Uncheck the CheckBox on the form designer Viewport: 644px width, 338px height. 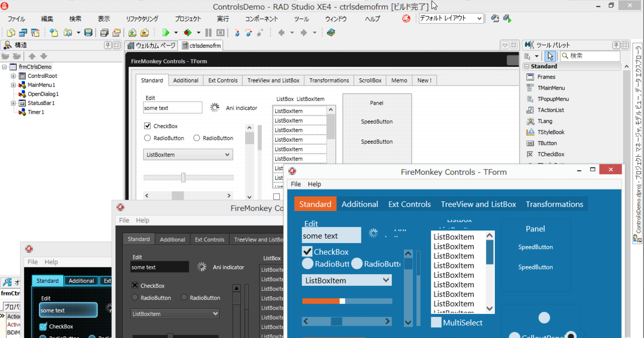pos(147,126)
